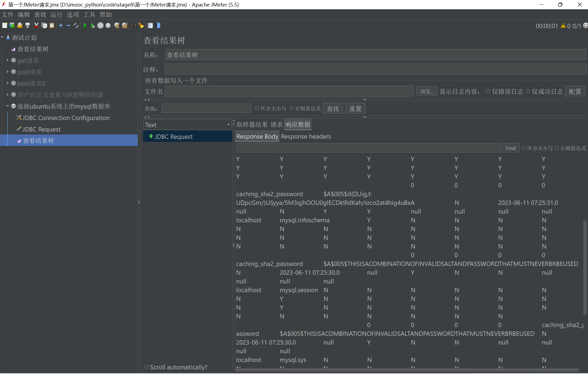Check 区分大小写 next to 查找 field
The image size is (588, 374).
click(257, 108)
